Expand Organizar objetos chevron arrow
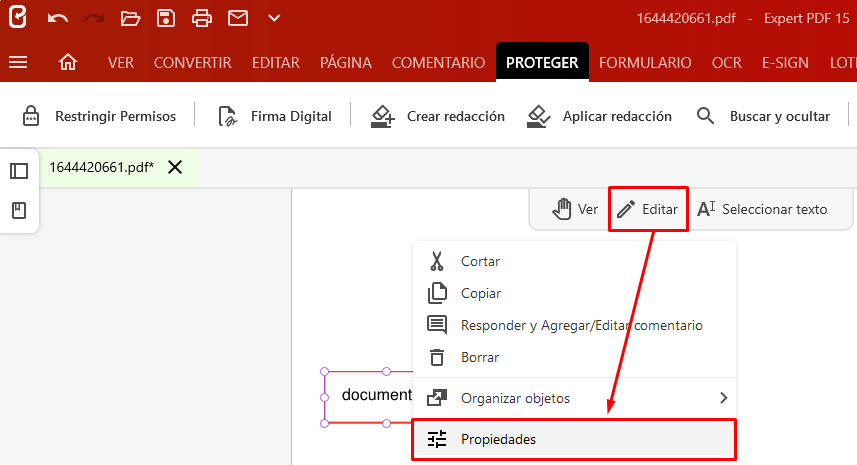Screen dimensions: 857x465 tap(724, 398)
